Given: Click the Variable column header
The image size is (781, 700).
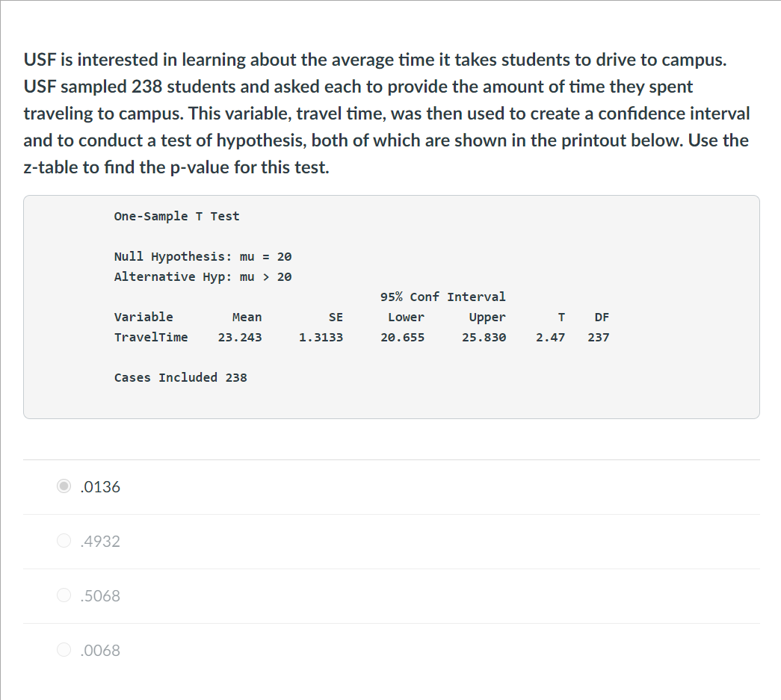Looking at the screenshot, I should (x=143, y=318).
